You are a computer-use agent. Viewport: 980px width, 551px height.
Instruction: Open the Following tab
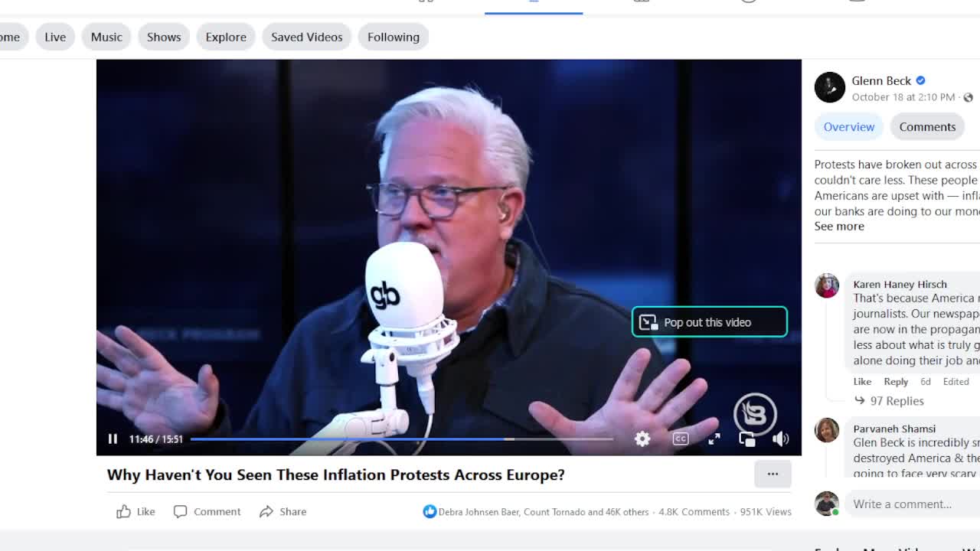(394, 37)
